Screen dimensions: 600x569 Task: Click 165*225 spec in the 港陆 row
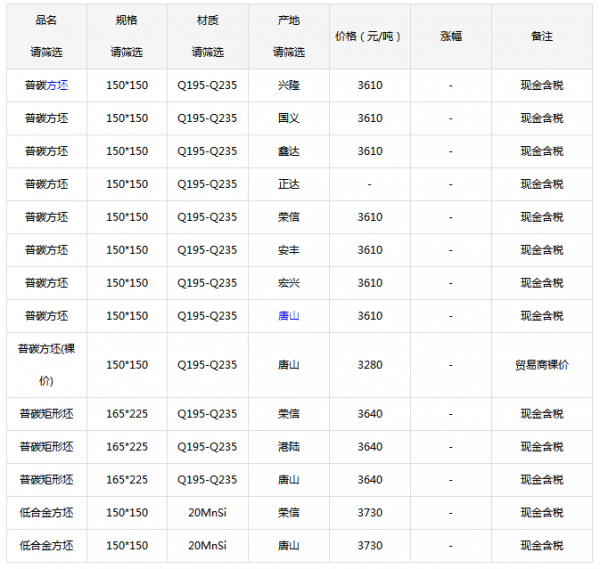127,447
